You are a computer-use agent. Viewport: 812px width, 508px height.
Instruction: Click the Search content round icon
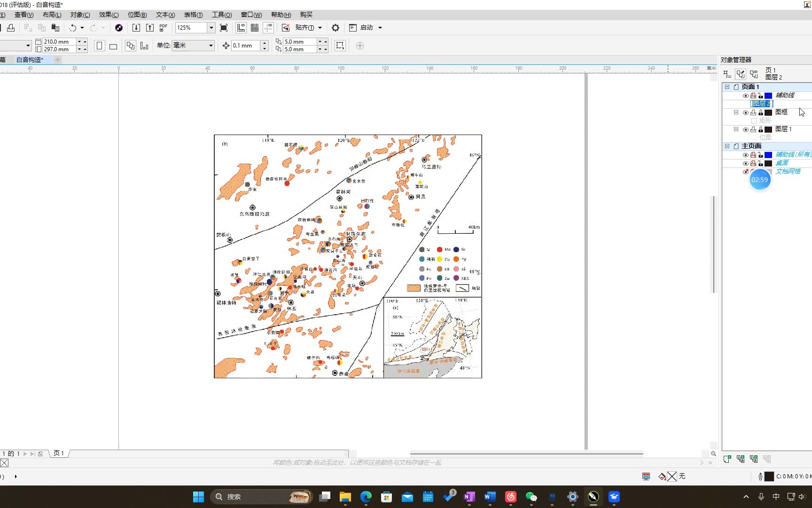[x=119, y=28]
